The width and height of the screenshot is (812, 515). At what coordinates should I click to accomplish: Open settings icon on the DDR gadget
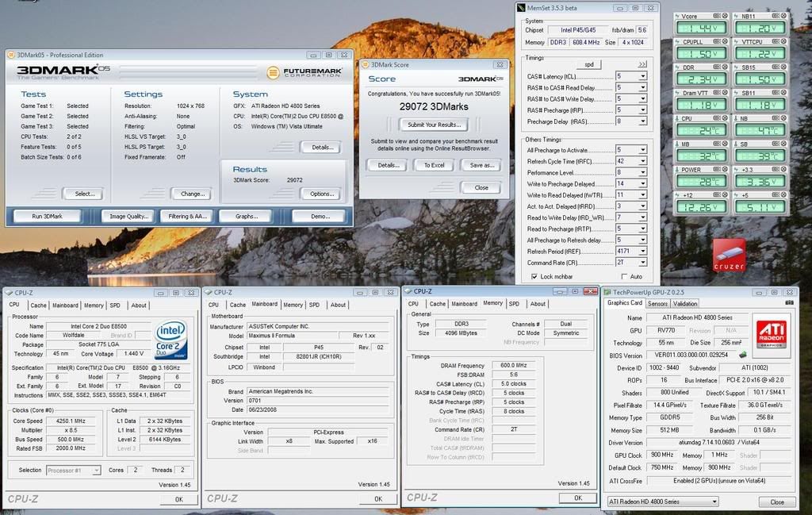click(717, 67)
